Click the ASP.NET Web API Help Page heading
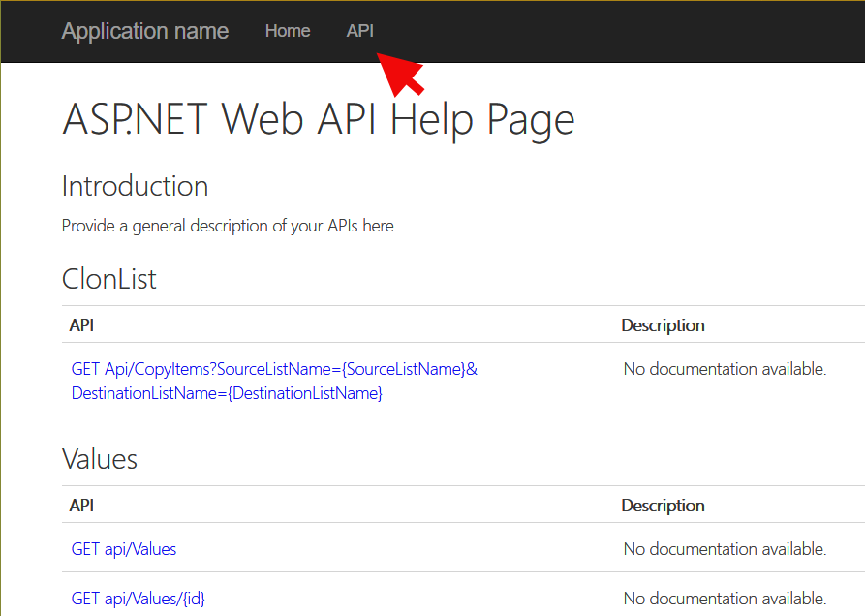Viewport: 865px width, 616px height. coord(318,119)
